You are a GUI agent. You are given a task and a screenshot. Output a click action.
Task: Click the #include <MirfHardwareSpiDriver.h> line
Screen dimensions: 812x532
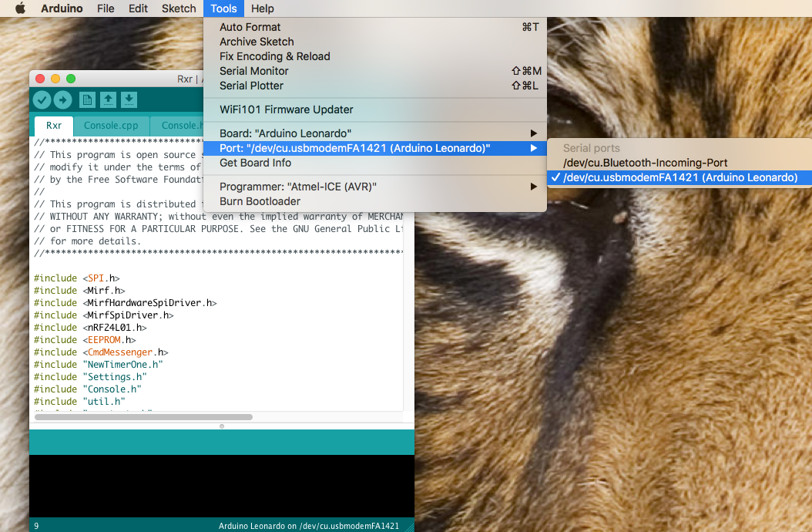pyautogui.click(x=126, y=303)
